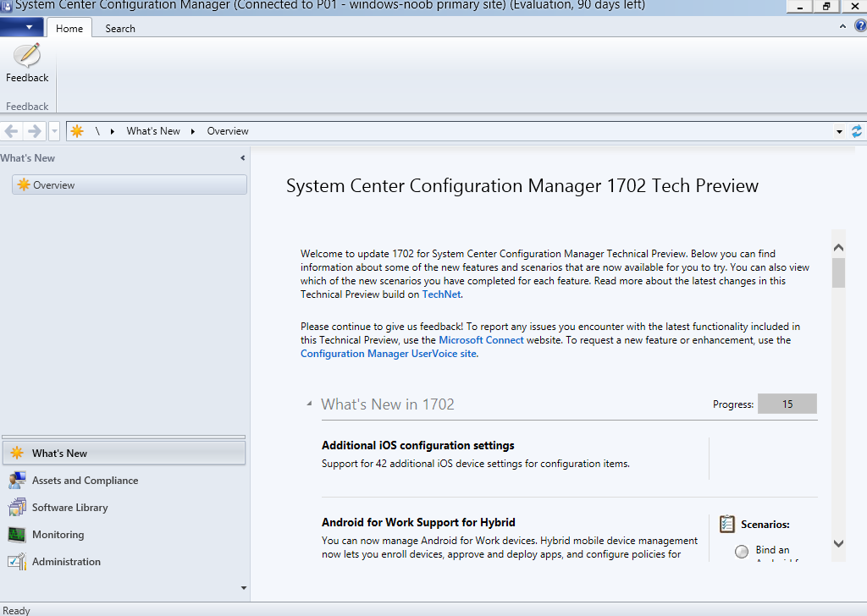Viewport: 867px width, 616px height.
Task: Open the blue application menu button
Action: [21, 26]
